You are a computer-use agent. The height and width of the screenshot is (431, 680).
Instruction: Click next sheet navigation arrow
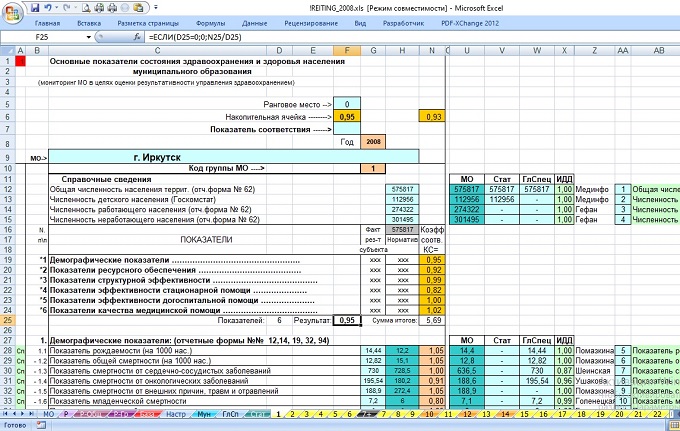pyautogui.click(x=22, y=414)
